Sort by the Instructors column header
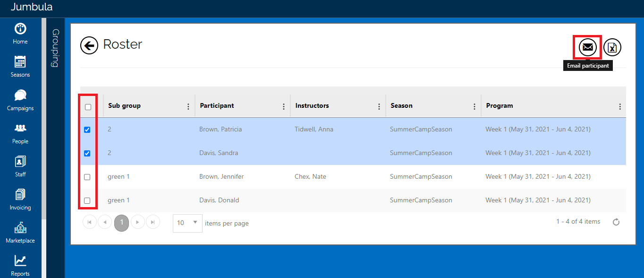 (x=312, y=105)
